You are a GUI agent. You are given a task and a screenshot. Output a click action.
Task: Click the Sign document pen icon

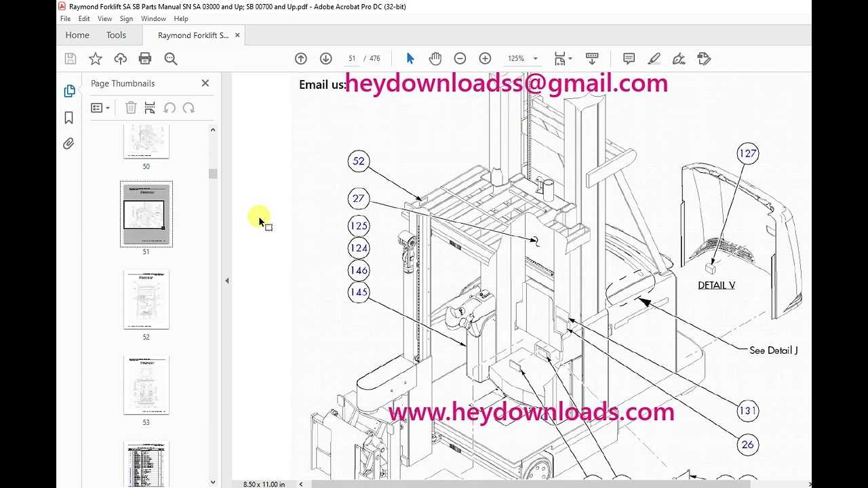[679, 59]
